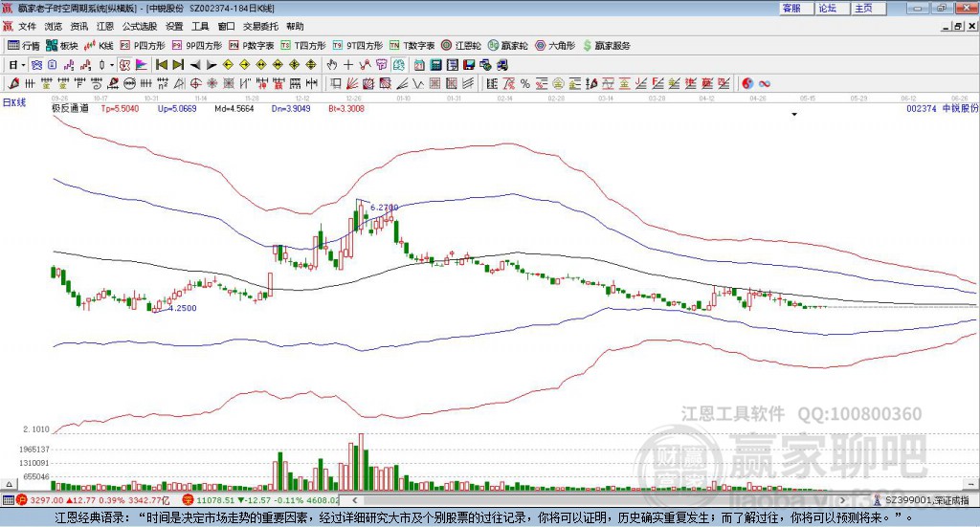The height and width of the screenshot is (527, 980).
Task: Click the 3297.00 index status value
Action: pyautogui.click(x=46, y=500)
